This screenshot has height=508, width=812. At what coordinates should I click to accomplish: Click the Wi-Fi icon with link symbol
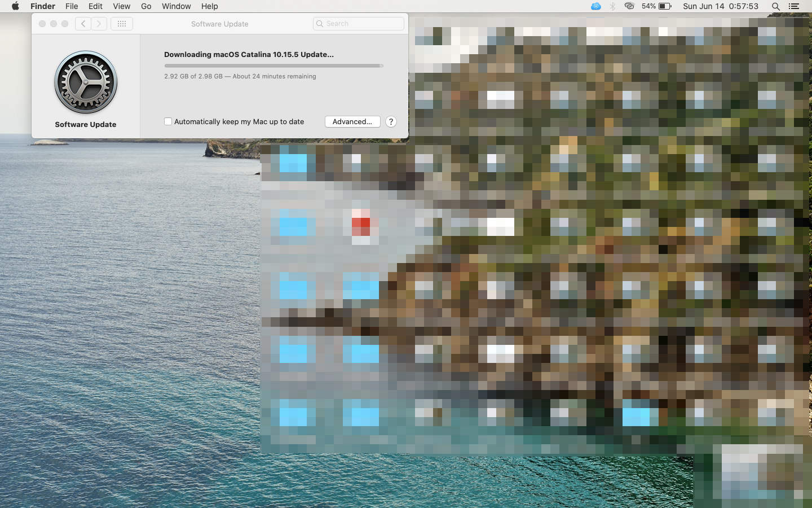coord(629,6)
